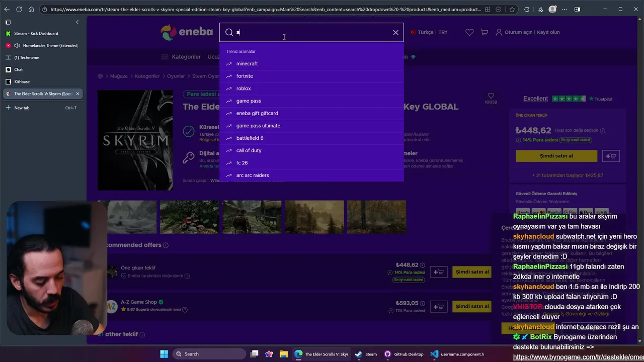Viewport: 644px width, 362px height.
Task: Open the browser profile avatar
Action: tap(553, 9)
